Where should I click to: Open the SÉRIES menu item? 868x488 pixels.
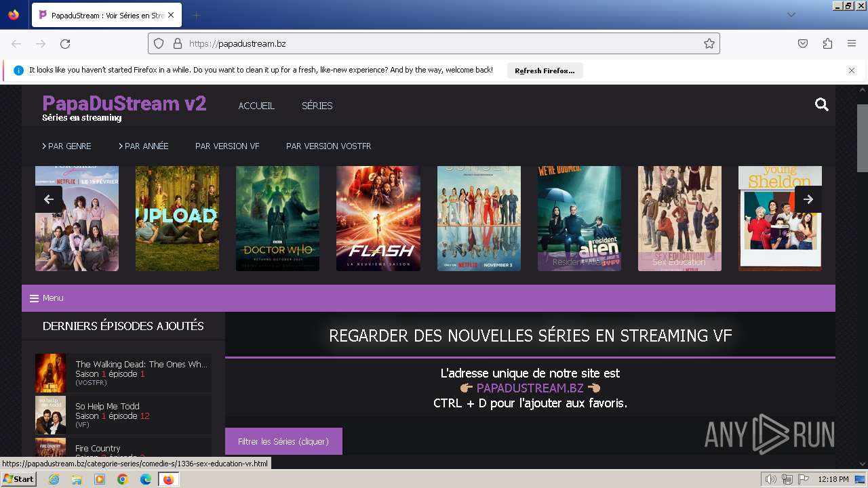[x=317, y=106]
